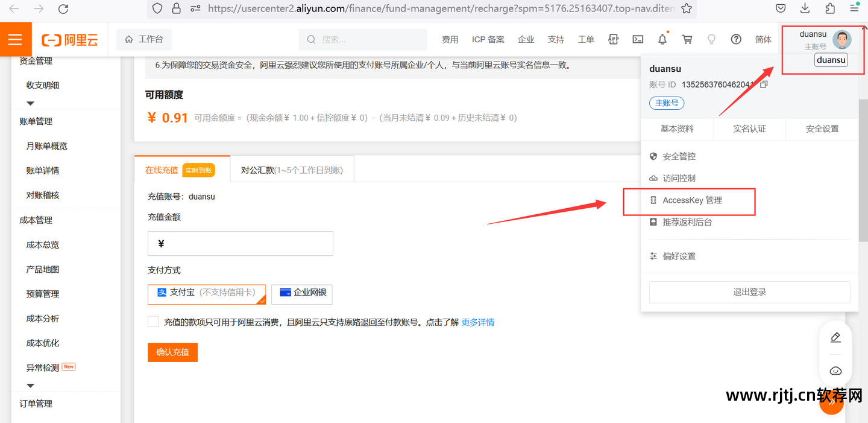The image size is (868, 423).
Task: Open 异常检测 in sidebar
Action: [x=43, y=367]
